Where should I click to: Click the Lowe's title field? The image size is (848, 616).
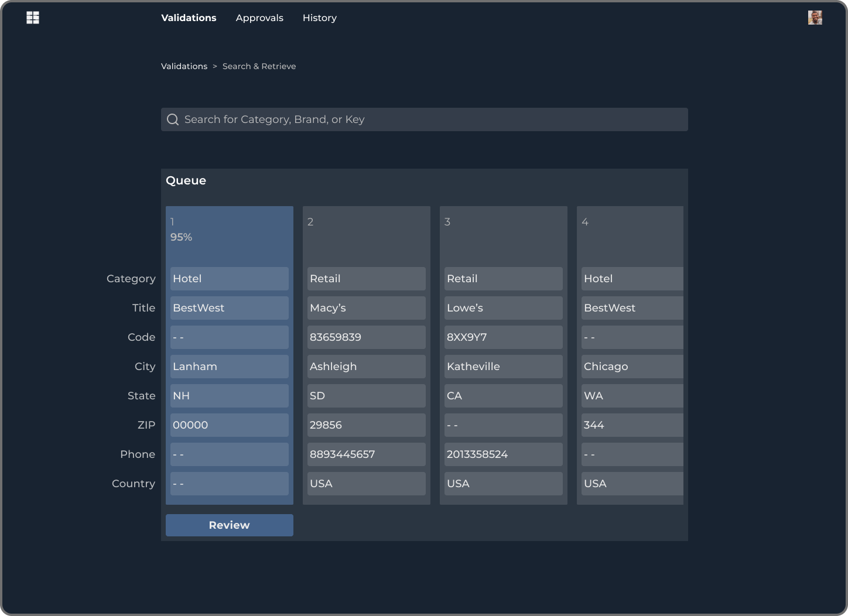pyautogui.click(x=503, y=308)
